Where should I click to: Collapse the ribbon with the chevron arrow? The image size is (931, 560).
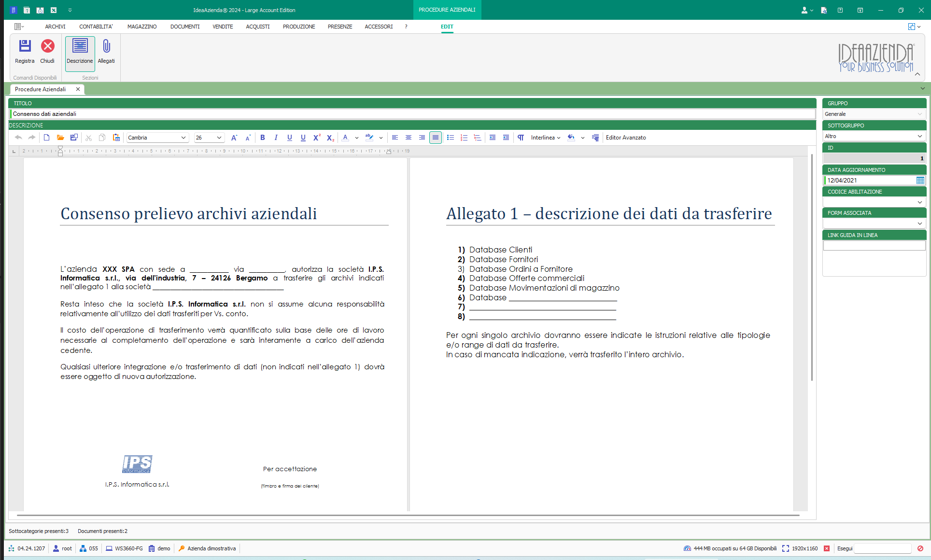coord(917,74)
